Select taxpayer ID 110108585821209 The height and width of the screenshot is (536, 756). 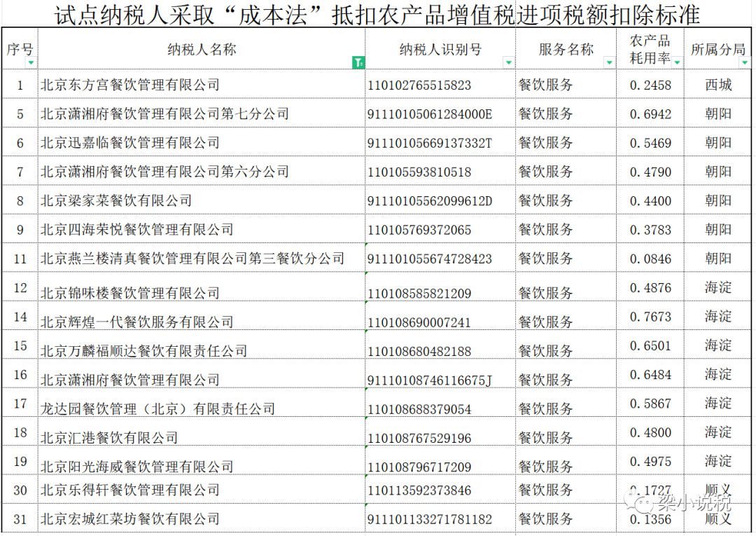click(440, 287)
